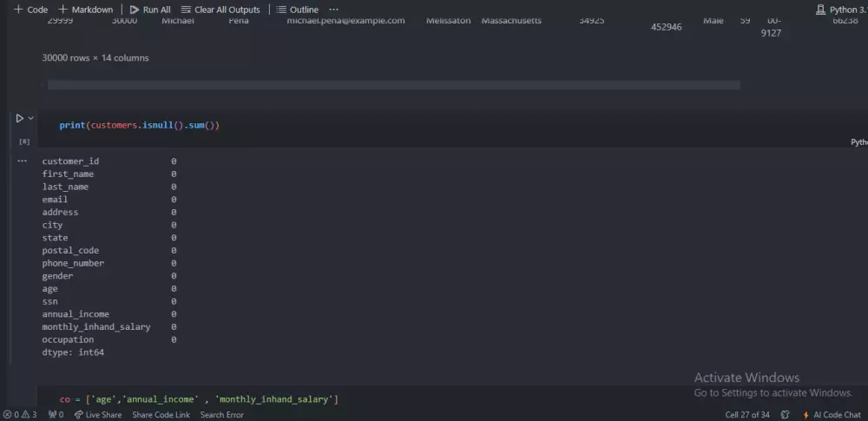
Task: Click the last_name row in output
Action: click(109, 187)
